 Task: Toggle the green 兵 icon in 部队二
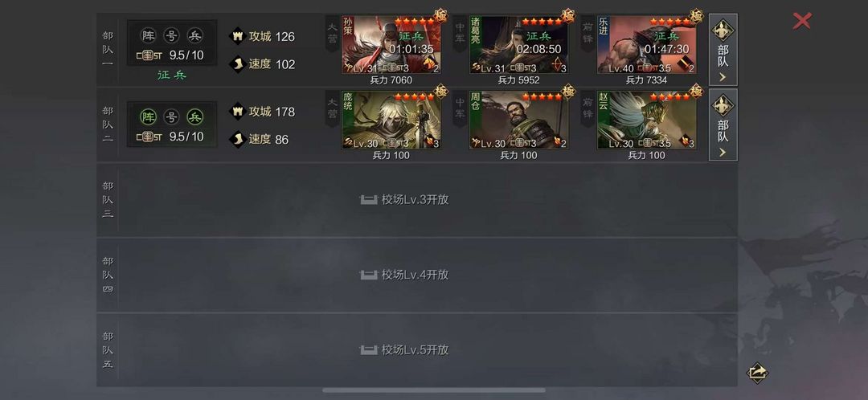pyautogui.click(x=194, y=117)
